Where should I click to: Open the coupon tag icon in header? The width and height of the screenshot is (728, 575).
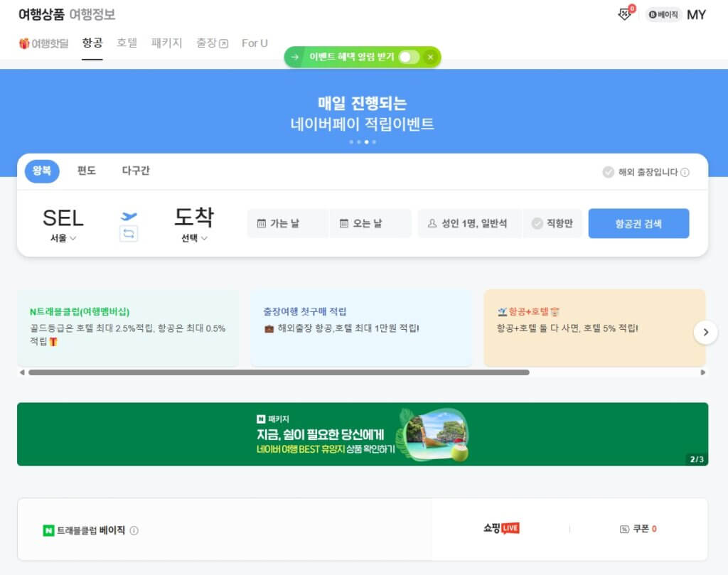pyautogui.click(x=625, y=14)
